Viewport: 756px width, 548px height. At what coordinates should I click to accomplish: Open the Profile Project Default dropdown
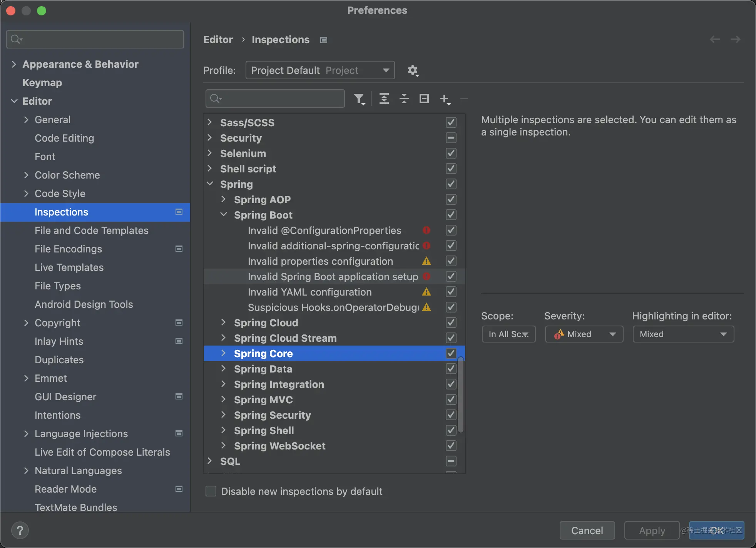pos(320,70)
